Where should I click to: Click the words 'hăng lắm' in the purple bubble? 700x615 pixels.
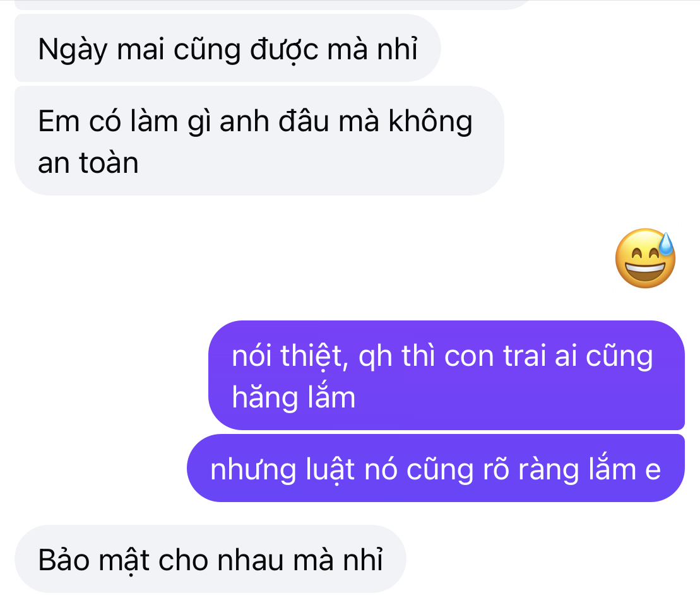point(294,397)
